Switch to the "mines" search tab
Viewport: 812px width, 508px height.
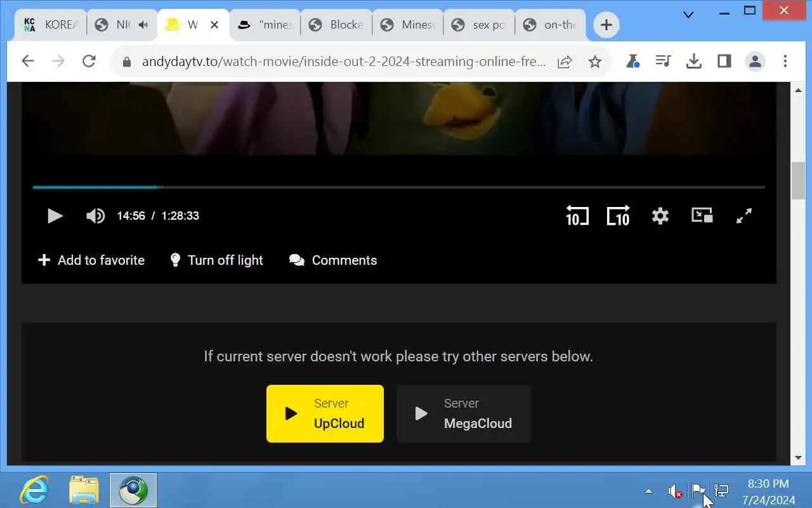pyautogui.click(x=265, y=25)
